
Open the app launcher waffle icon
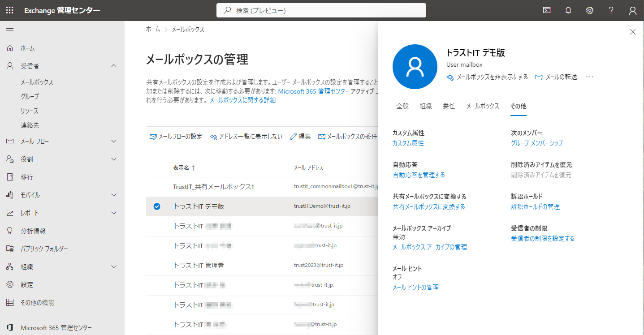(x=9, y=10)
